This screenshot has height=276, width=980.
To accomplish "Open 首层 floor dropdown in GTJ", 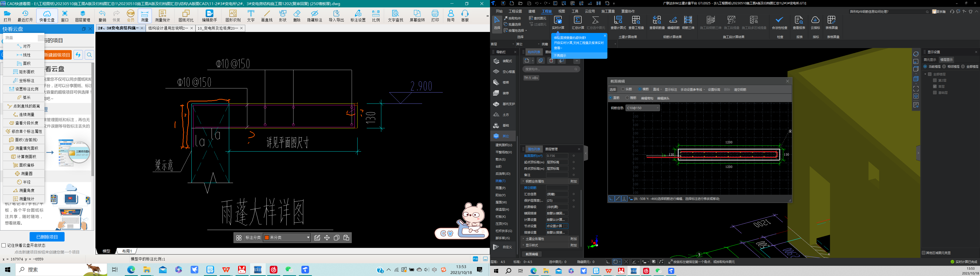I will (x=502, y=44).
